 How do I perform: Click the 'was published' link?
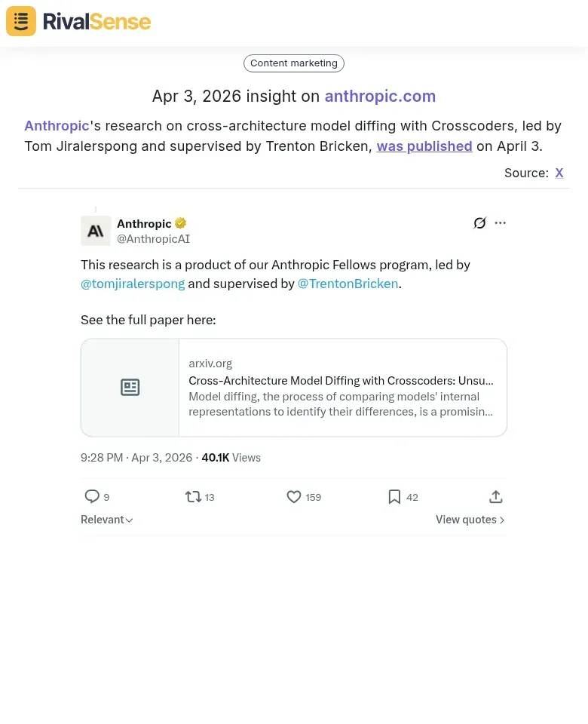pos(424,146)
